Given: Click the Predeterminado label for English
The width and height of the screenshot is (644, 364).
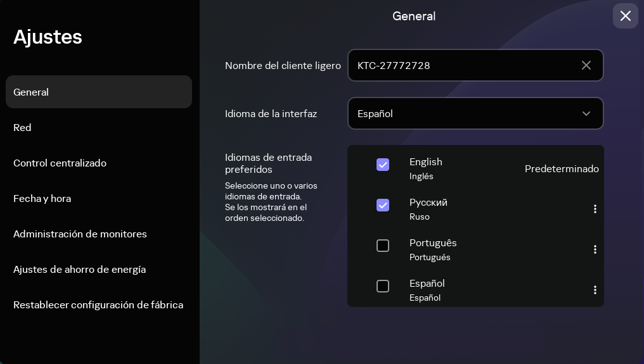Looking at the screenshot, I should point(562,169).
